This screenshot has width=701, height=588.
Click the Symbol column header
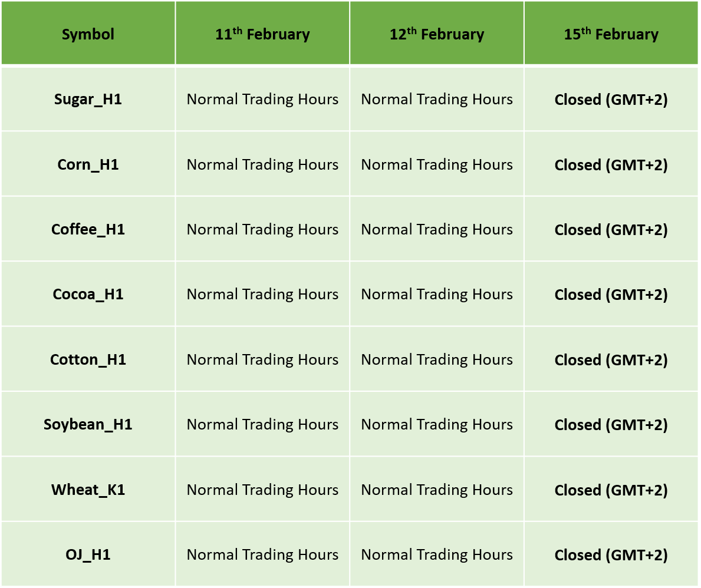(x=88, y=33)
